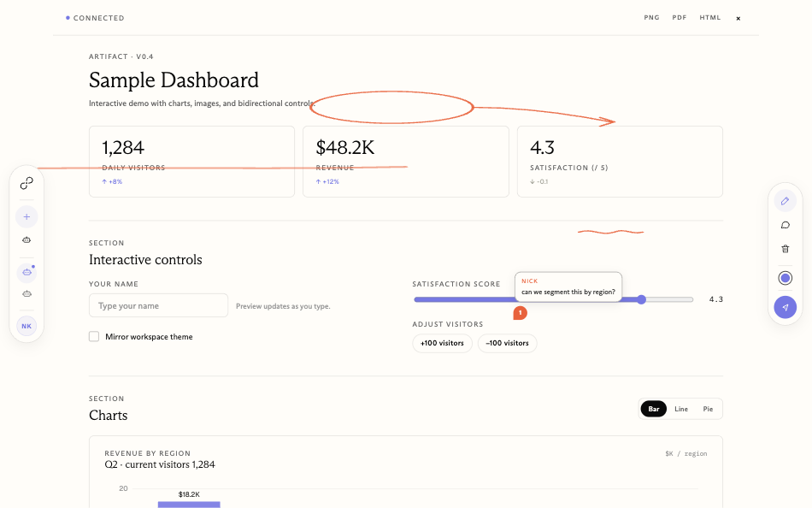This screenshot has width=812, height=508.
Task: Switch chart type to Bar
Action: click(654, 409)
